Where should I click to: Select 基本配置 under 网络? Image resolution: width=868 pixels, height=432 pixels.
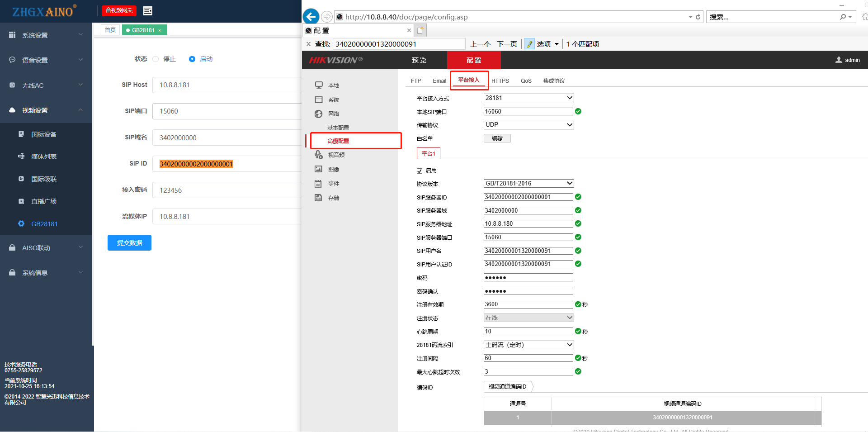[338, 128]
